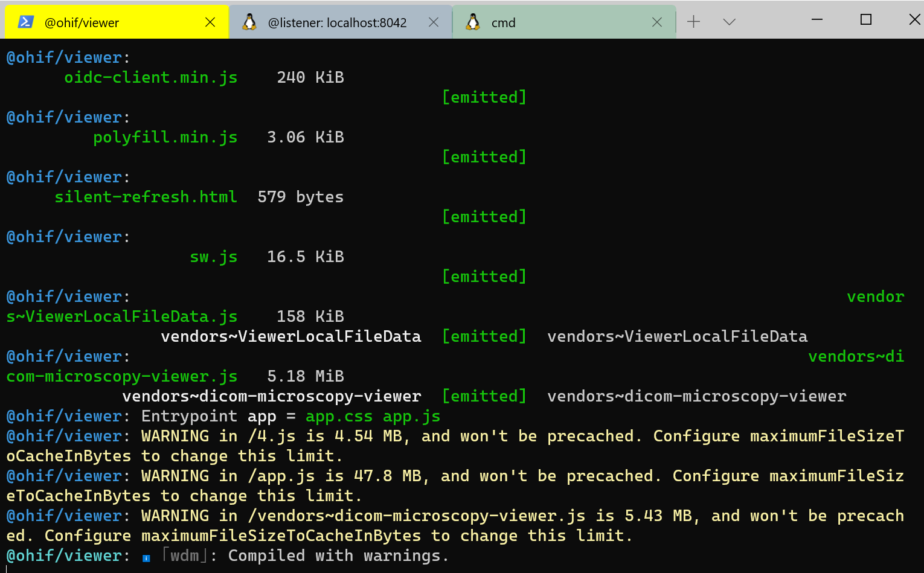924x573 pixels.
Task: Close the cmd tab
Action: click(657, 22)
